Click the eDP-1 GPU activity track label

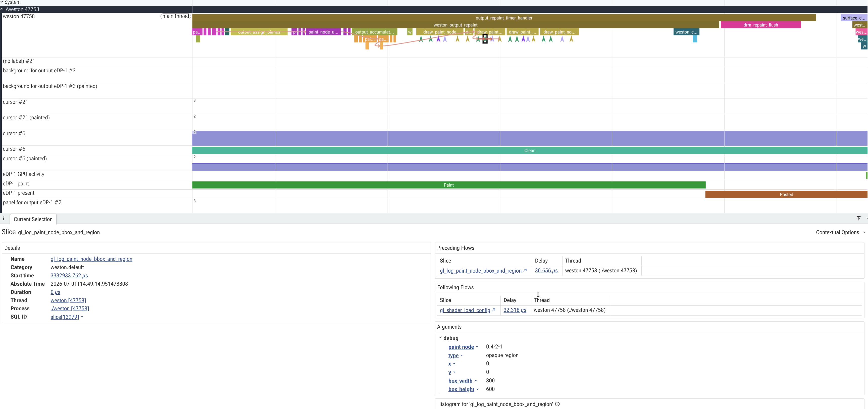click(x=24, y=174)
